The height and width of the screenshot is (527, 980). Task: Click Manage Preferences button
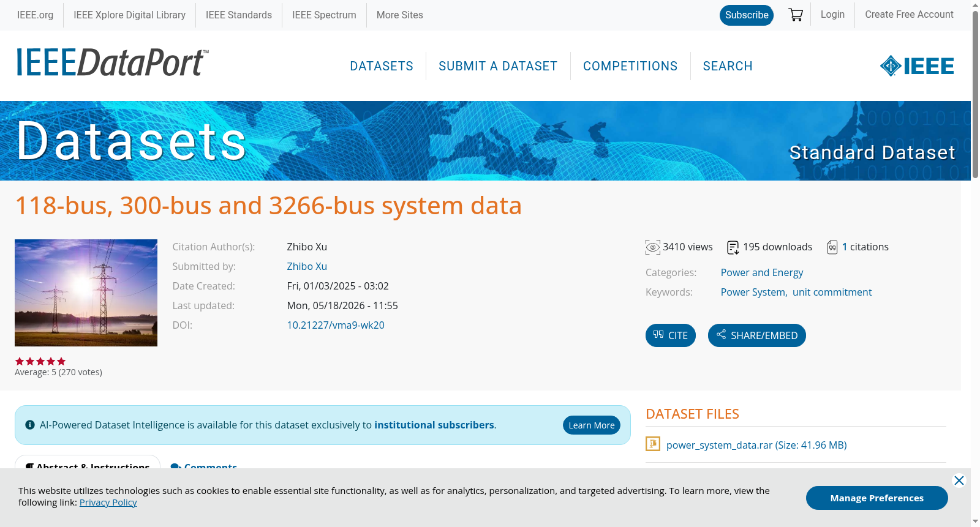tap(877, 498)
